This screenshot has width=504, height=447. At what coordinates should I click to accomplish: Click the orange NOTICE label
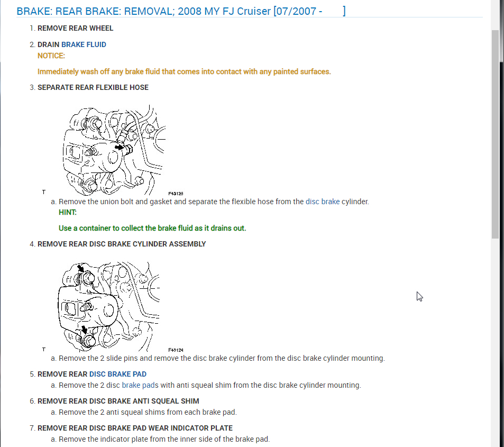(51, 56)
